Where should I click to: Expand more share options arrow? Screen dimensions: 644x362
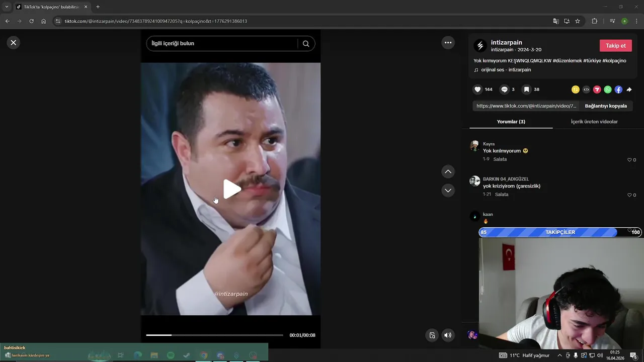(629, 89)
